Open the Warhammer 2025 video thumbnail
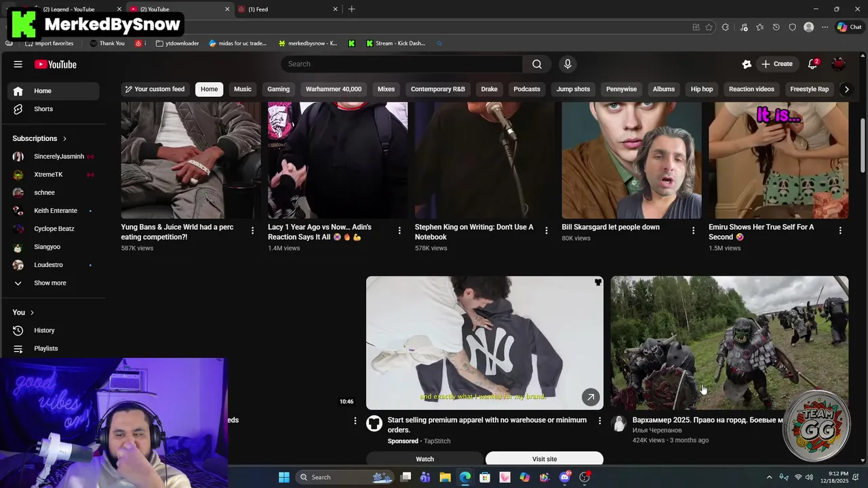This screenshot has width=868, height=488. click(x=730, y=342)
